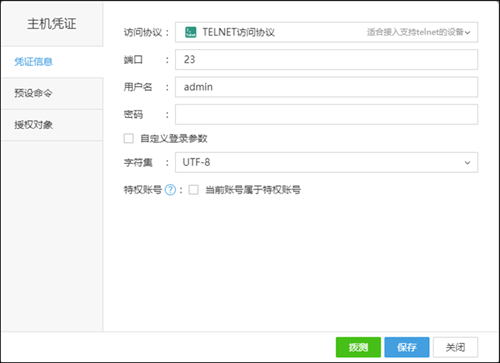Check 当前账号属于特权账号 checkbox

[194, 190]
